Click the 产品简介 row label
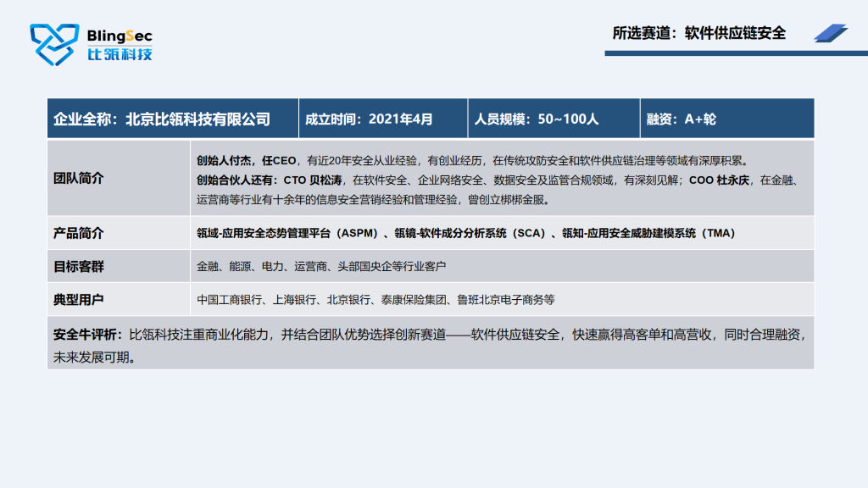868x488 pixels. 78,234
